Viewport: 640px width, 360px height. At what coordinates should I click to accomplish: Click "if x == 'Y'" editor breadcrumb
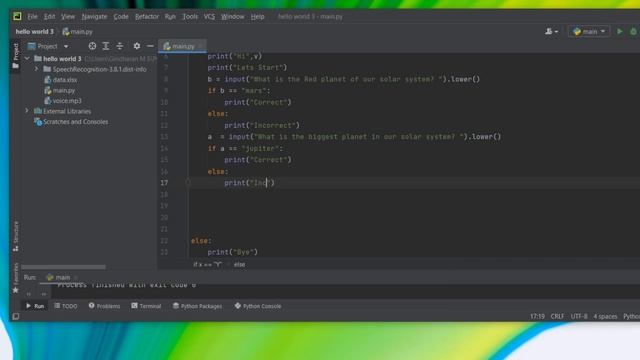tap(207, 264)
